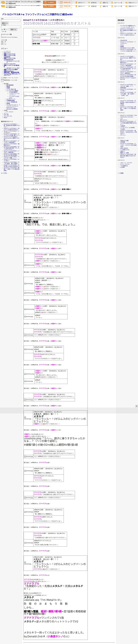Open ザ・クエスト under 企画集

[10, 112]
